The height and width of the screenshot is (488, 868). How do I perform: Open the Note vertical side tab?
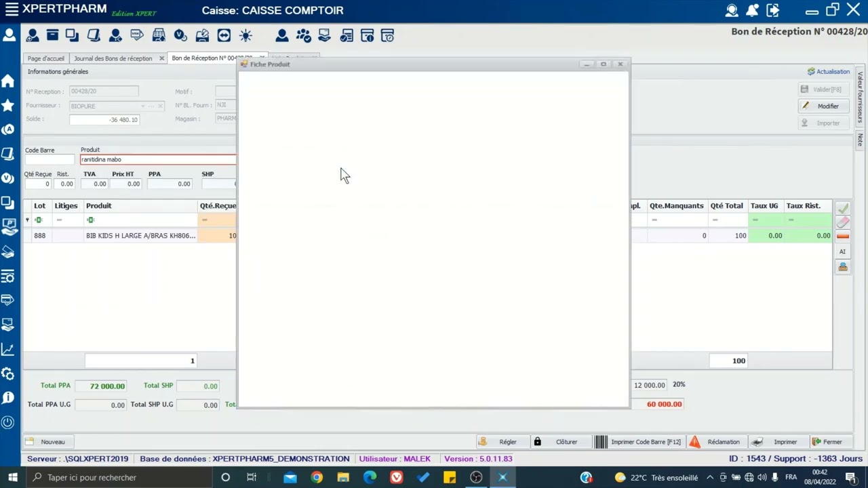click(x=860, y=140)
